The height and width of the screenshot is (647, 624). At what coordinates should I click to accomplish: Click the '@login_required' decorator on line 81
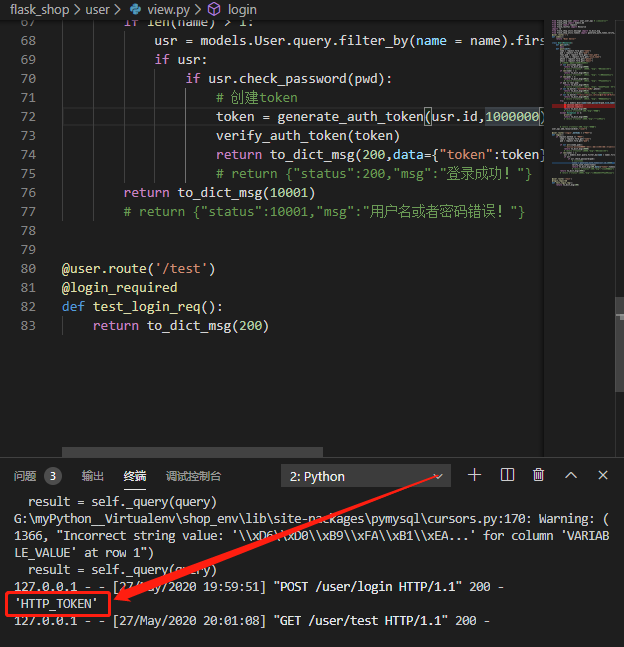(x=119, y=288)
